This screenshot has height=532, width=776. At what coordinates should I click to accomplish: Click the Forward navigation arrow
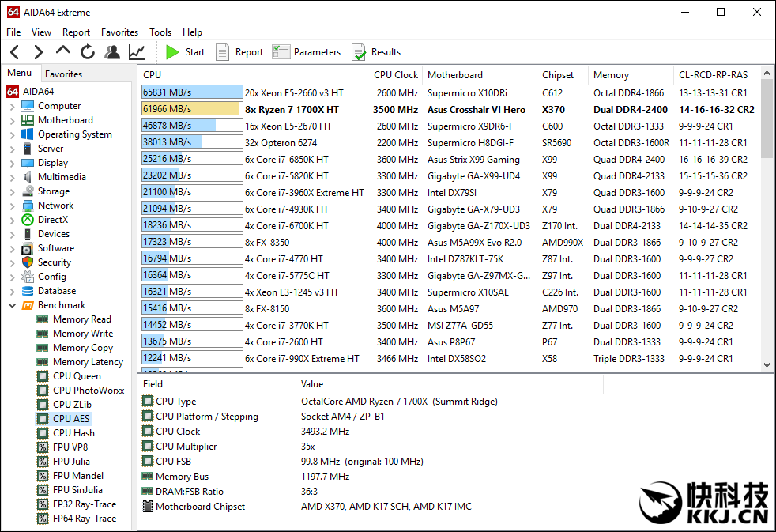coord(38,52)
